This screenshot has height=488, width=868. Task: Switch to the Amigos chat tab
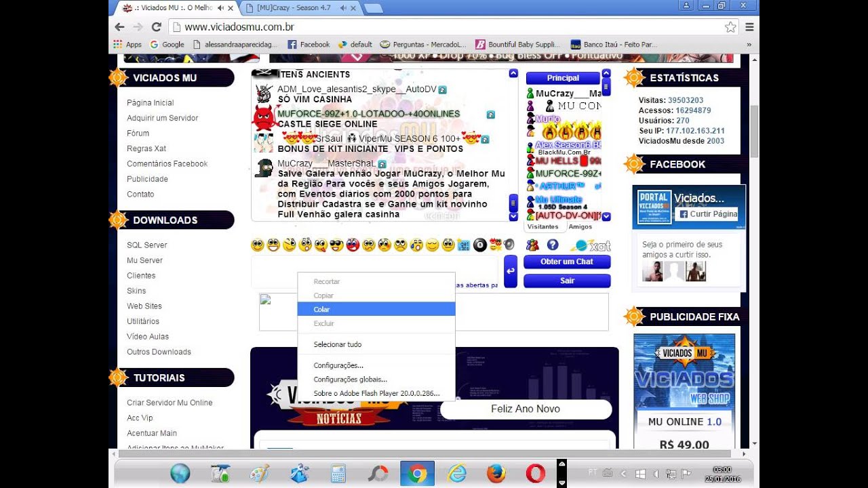pyautogui.click(x=580, y=227)
